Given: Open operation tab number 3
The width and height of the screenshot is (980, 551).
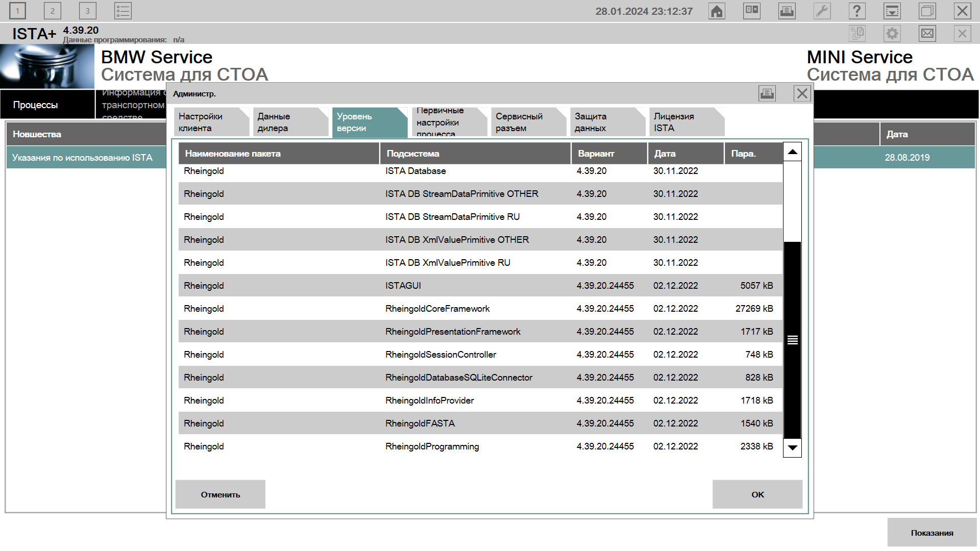Looking at the screenshot, I should click(87, 11).
